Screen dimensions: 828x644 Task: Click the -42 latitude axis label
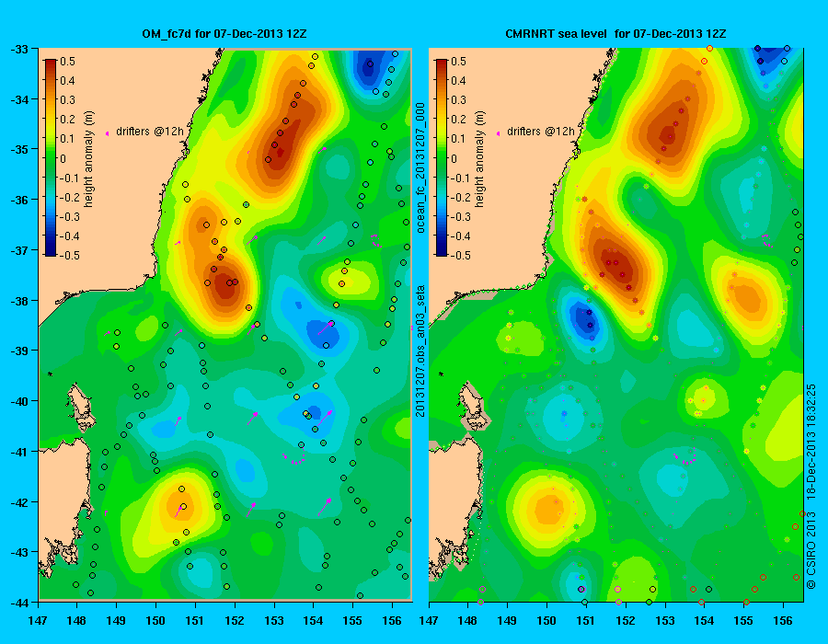[x=19, y=502]
